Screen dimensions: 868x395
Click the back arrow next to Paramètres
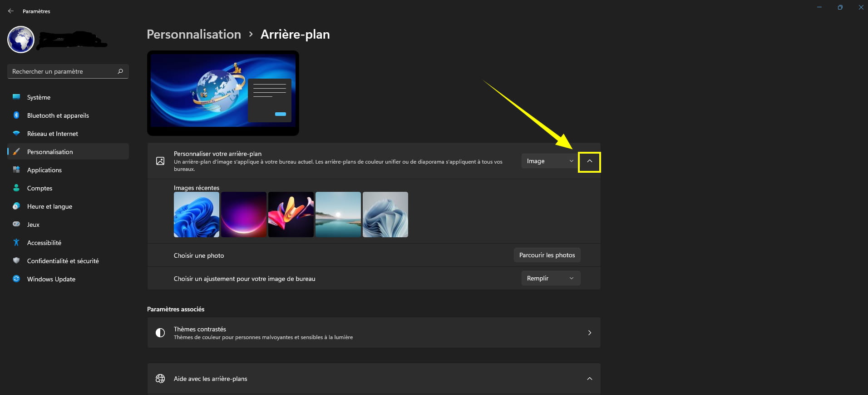coord(11,11)
